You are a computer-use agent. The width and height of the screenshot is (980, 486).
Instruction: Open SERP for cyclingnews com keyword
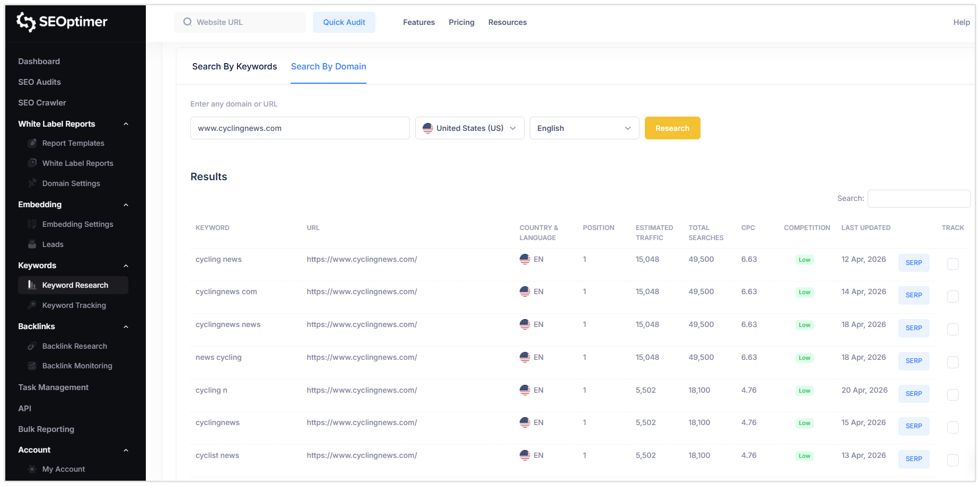914,295
